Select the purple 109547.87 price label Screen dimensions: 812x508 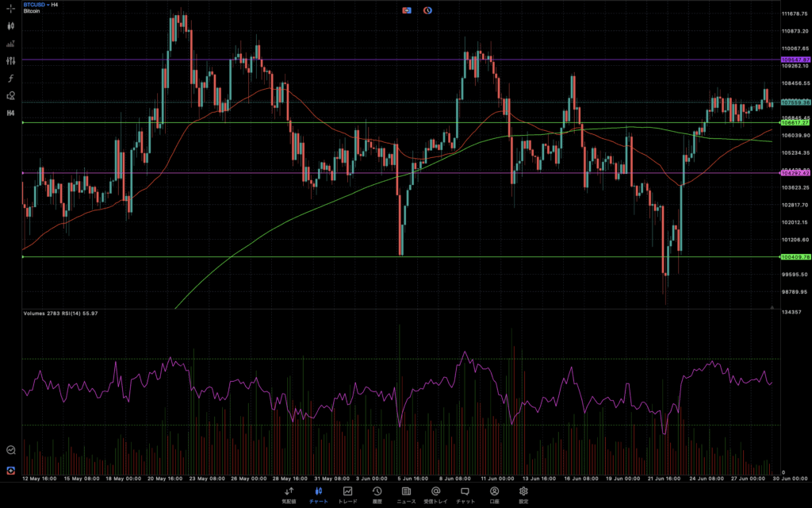[795, 60]
